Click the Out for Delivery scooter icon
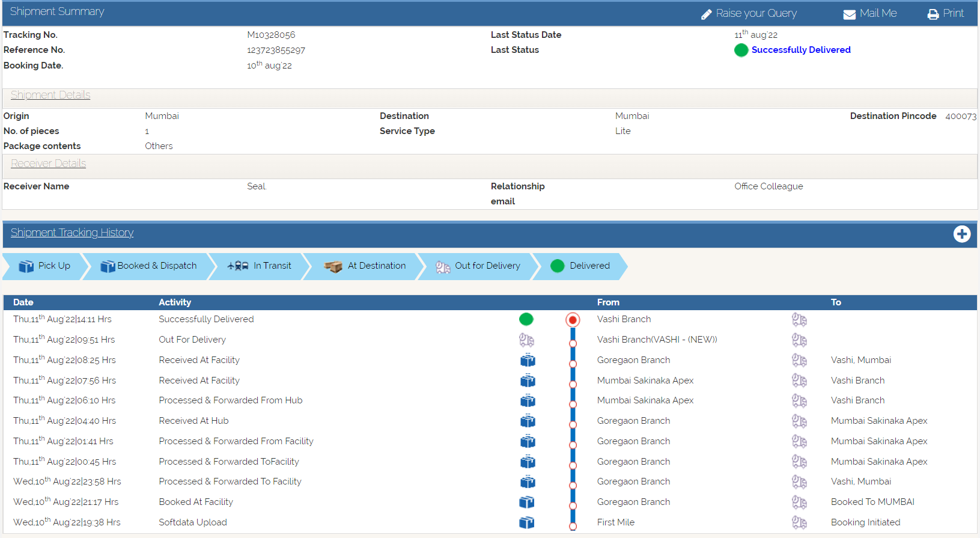Screen dimensions: 980x538 coord(443,267)
